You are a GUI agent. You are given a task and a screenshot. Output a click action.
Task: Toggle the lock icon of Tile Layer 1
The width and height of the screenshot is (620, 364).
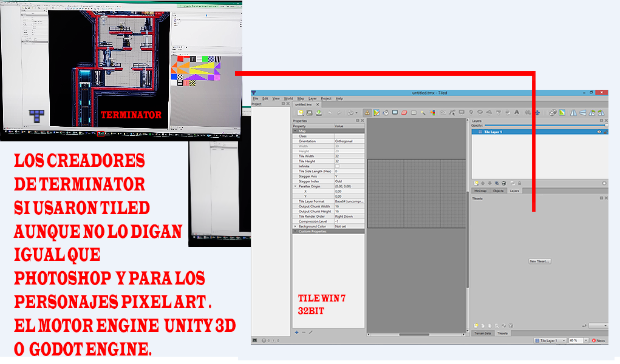605,132
